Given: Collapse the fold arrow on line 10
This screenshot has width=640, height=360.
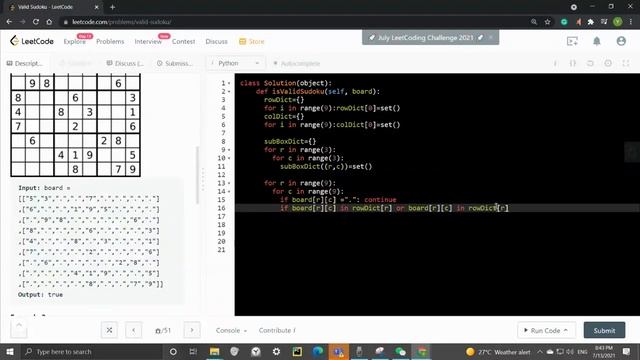Looking at the screenshot, I should pyautogui.click(x=229, y=158).
